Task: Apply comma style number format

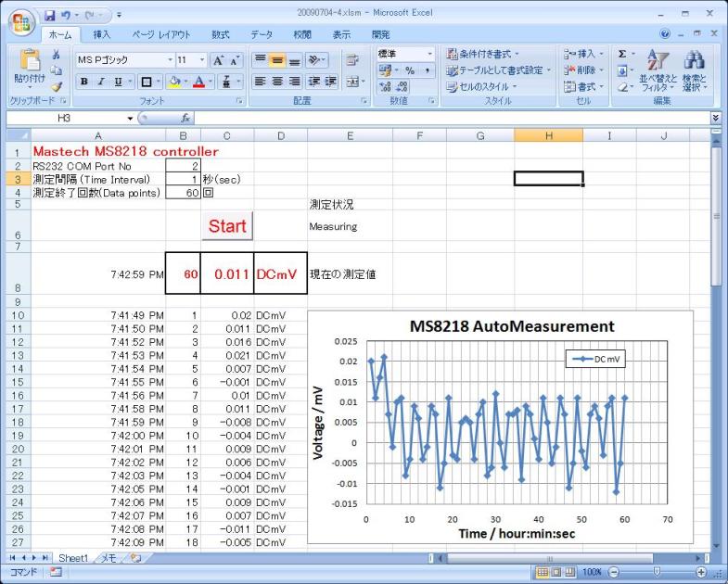Action: [x=428, y=70]
